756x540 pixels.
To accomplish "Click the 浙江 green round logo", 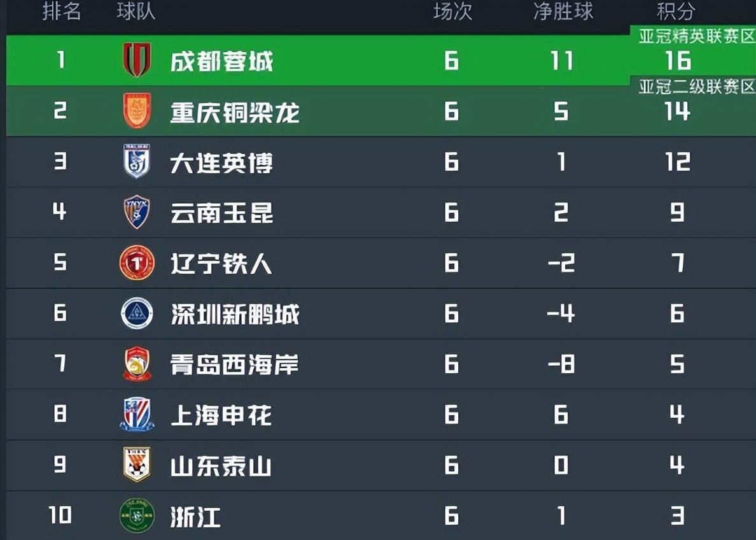I will [x=137, y=515].
